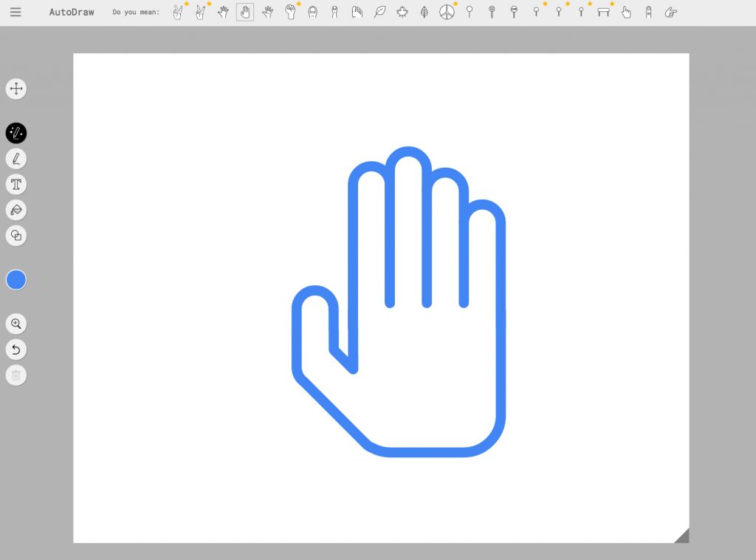756x560 pixels.
Task: Select the Fill bucket tool
Action: coord(16,210)
